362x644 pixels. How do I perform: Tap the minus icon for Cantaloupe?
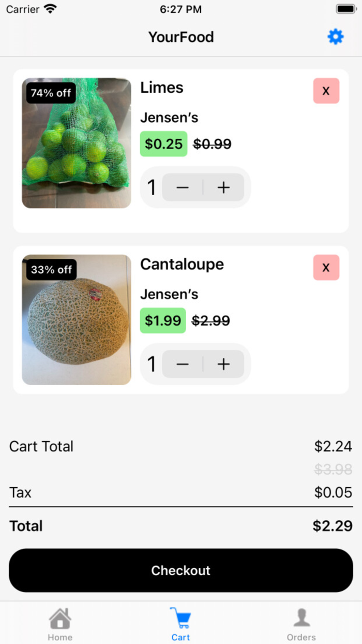coord(182,364)
